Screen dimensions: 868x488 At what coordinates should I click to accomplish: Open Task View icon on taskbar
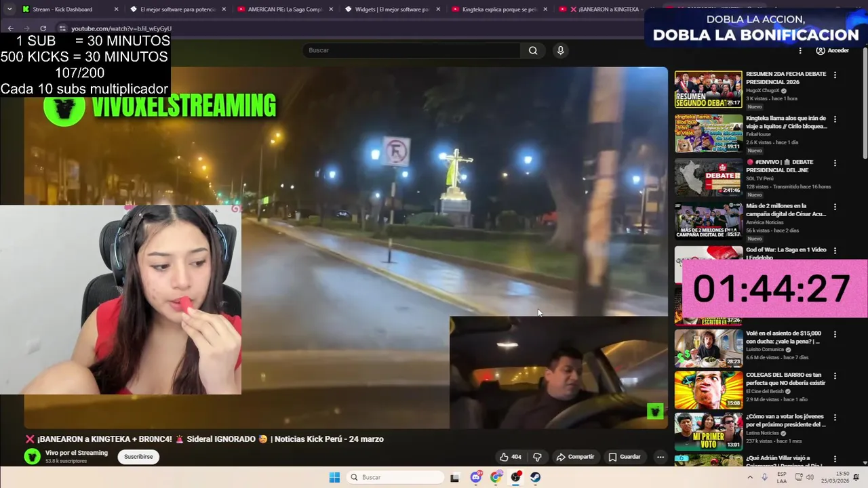454,477
